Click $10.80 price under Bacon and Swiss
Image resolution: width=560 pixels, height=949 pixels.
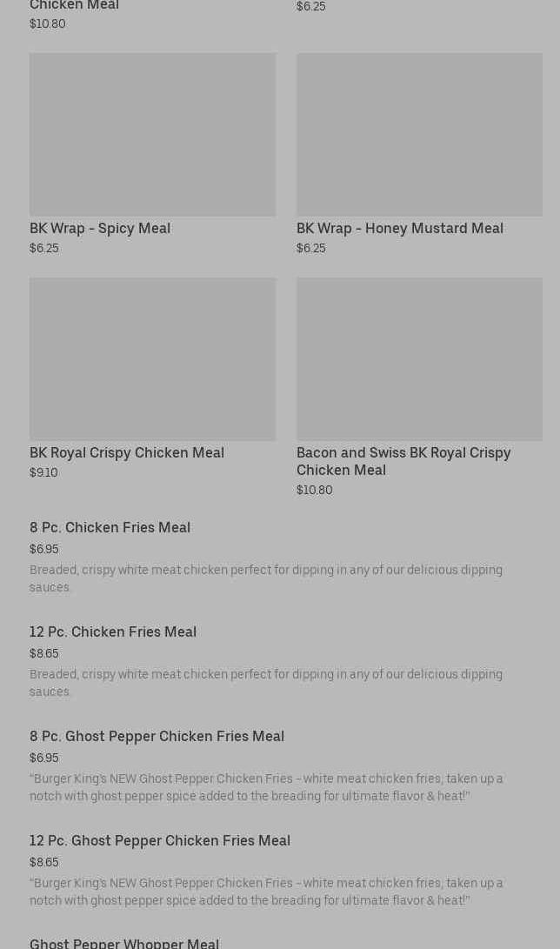pos(314,490)
